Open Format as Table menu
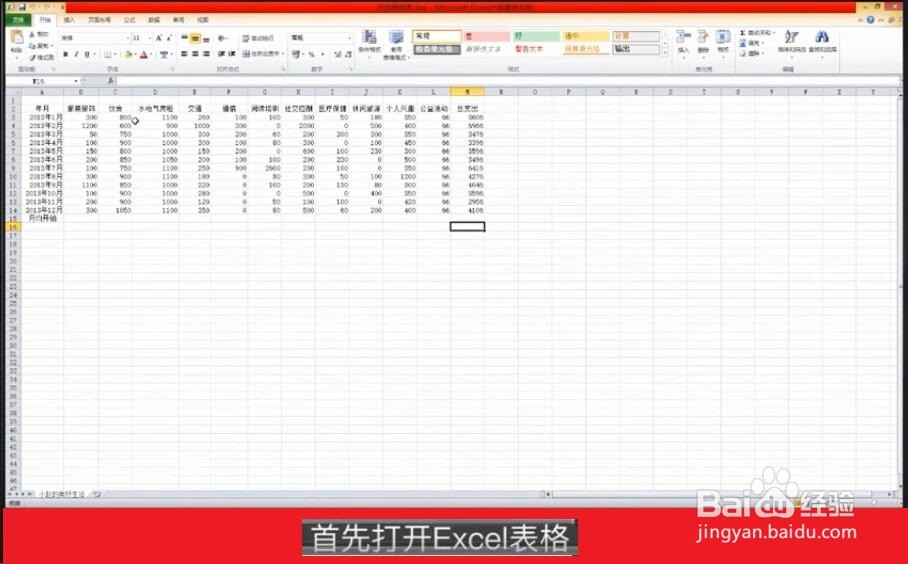This screenshot has height=564, width=908. 396,45
